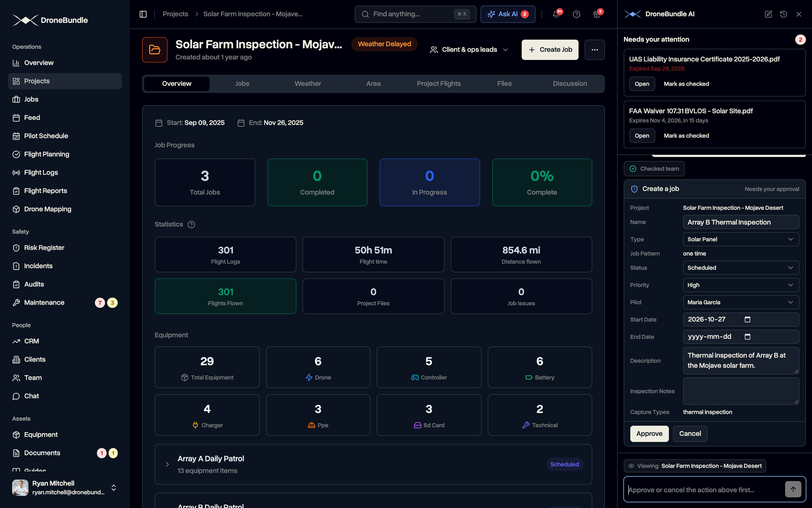Click the Create Job button
The height and width of the screenshot is (508, 812).
tap(550, 50)
